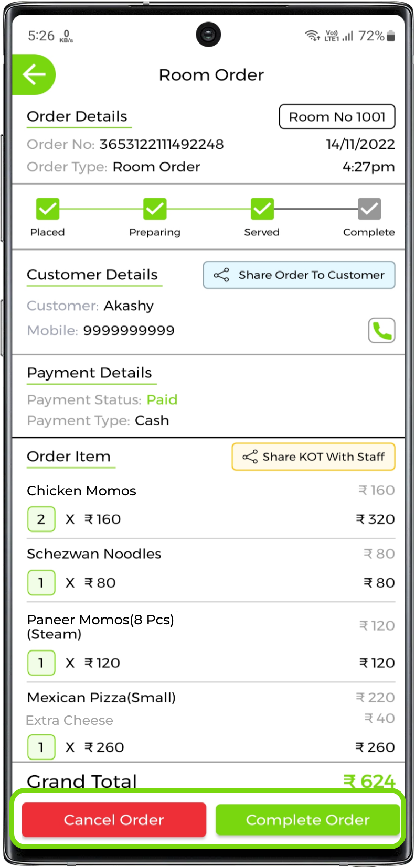Tap the green back arrow

point(34,74)
